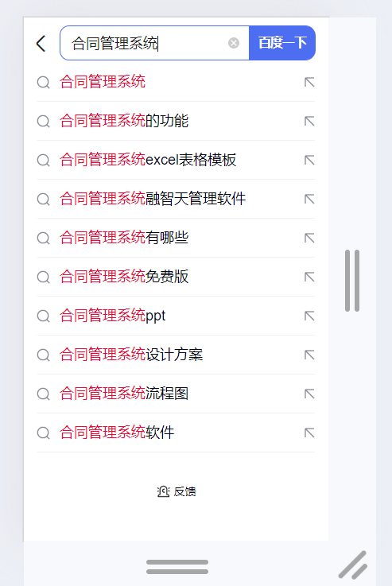Focus the search input field
The height and width of the screenshot is (586, 392).
pyautogui.click(x=149, y=44)
